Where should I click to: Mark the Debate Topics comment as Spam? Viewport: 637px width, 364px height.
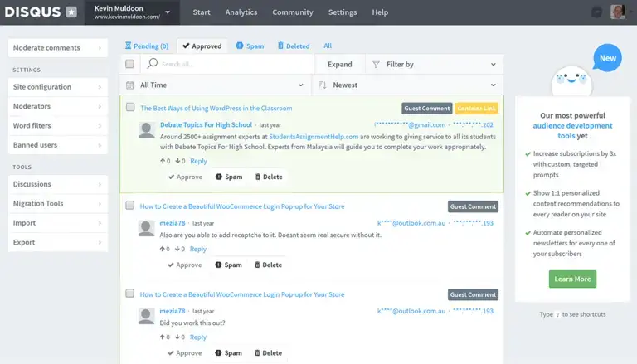click(x=229, y=177)
